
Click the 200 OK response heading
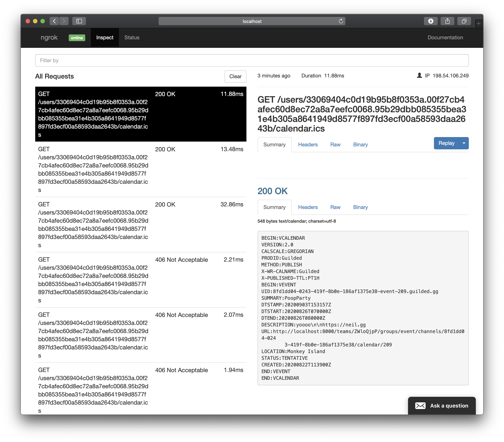coord(272,191)
